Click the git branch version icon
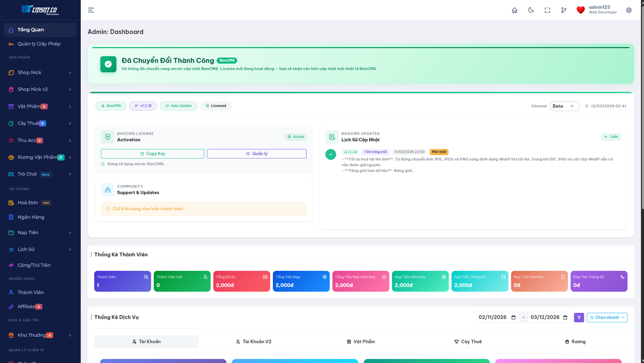 coord(563,10)
